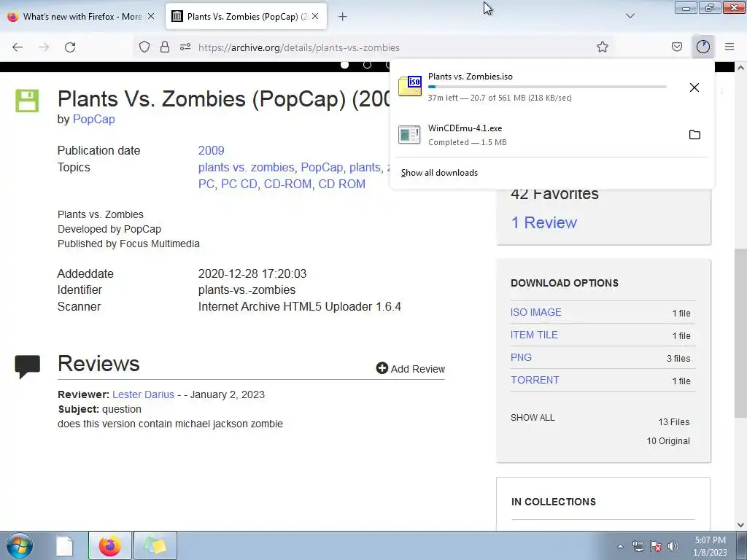Open the Firefox hamburger application menu
Image resolution: width=747 pixels, height=560 pixels.
(x=729, y=47)
